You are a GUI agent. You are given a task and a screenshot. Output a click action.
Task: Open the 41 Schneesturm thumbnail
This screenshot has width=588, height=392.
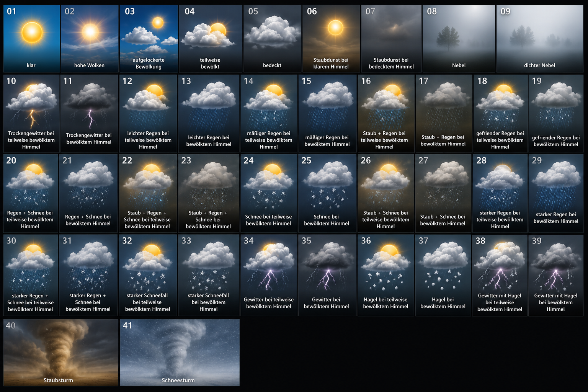pyautogui.click(x=180, y=353)
